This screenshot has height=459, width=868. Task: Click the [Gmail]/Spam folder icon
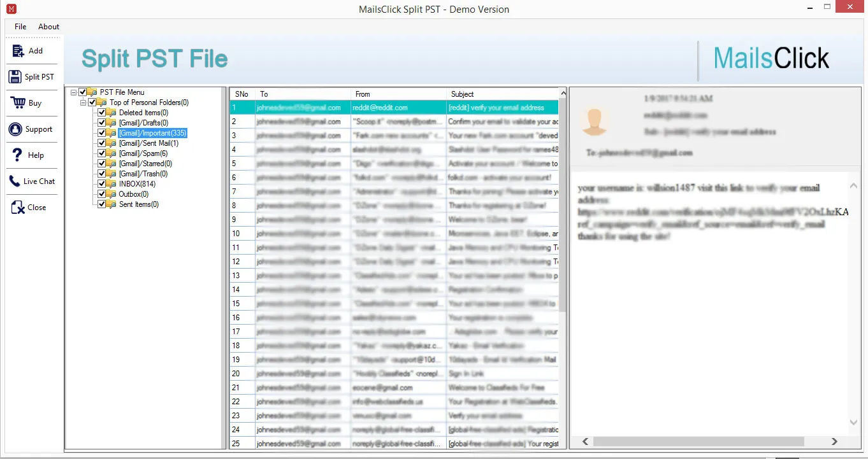click(112, 153)
